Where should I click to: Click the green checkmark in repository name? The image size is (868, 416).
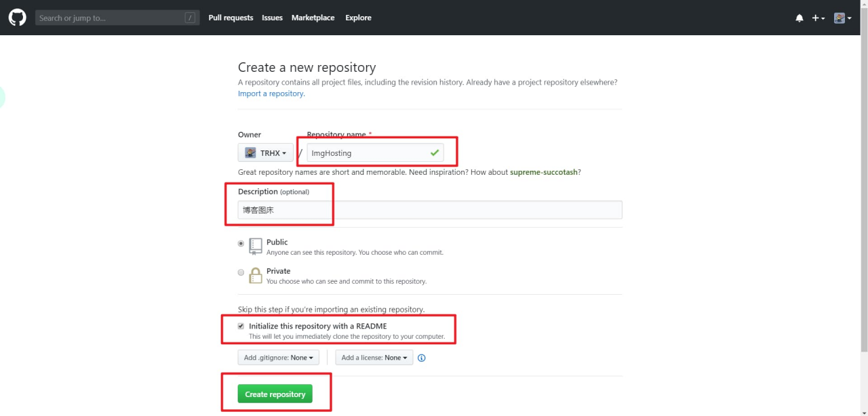(434, 153)
